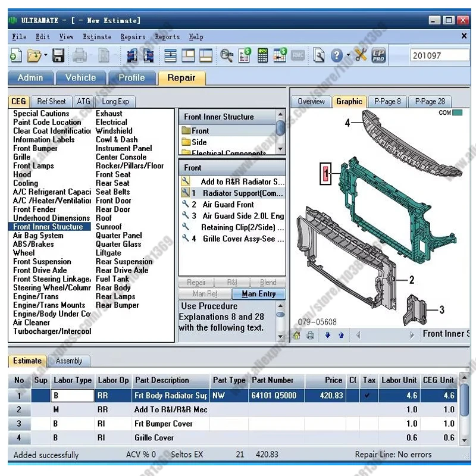
Task: Select Grille Cover Assy-See part row
Action: click(233, 239)
